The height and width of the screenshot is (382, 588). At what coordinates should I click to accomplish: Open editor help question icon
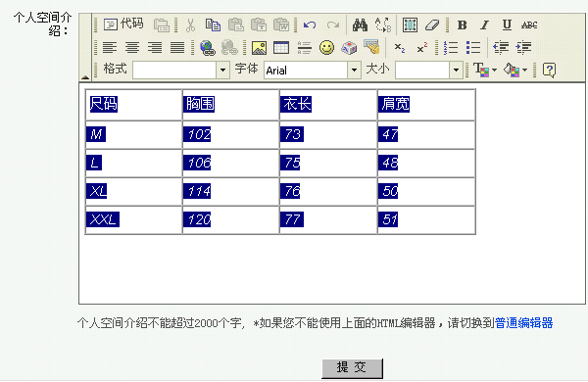click(x=549, y=71)
